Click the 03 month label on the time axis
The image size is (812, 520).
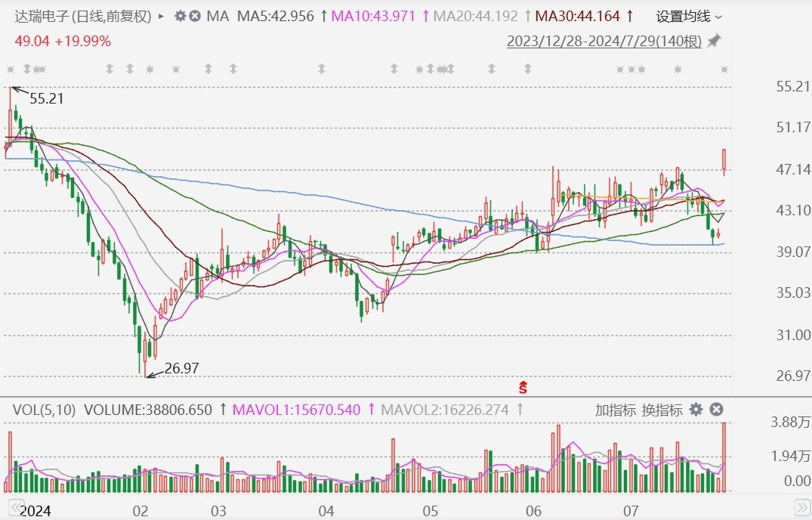tap(218, 511)
